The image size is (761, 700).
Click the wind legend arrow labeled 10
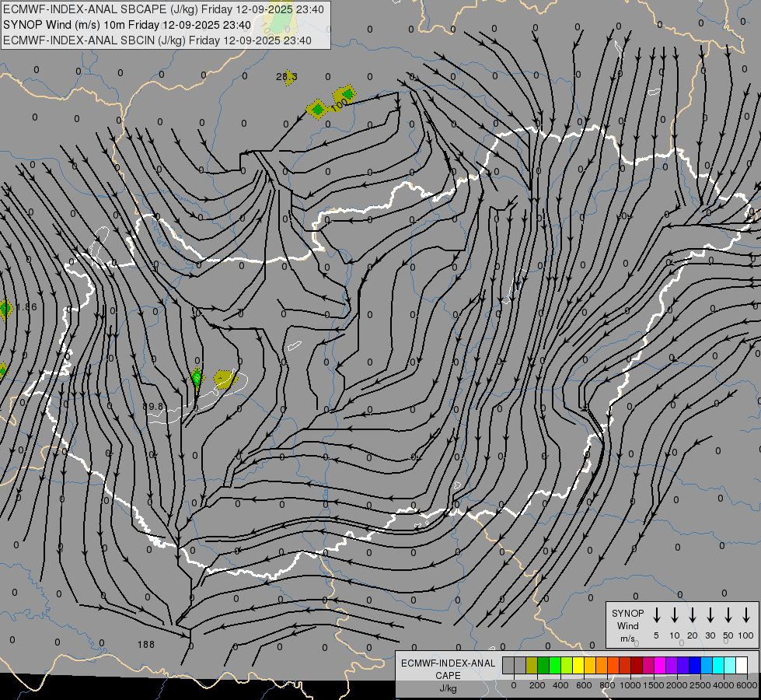click(675, 614)
